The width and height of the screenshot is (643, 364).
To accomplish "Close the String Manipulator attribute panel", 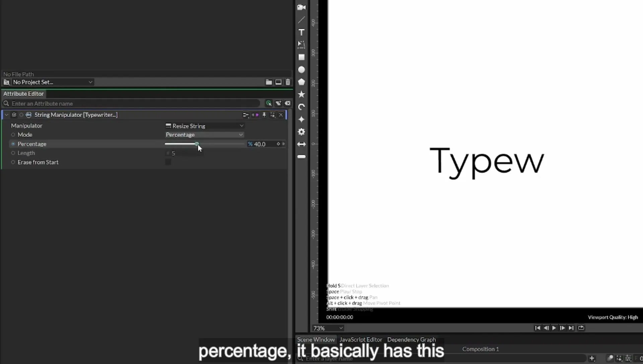I will [281, 115].
